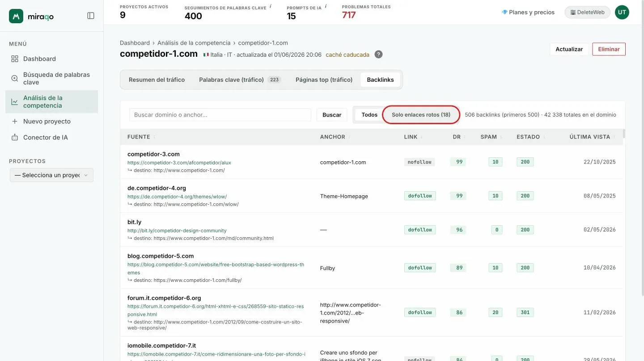Go to the Páginas top (tráfico) tab
Image resolution: width=644 pixels, height=361 pixels.
(324, 80)
